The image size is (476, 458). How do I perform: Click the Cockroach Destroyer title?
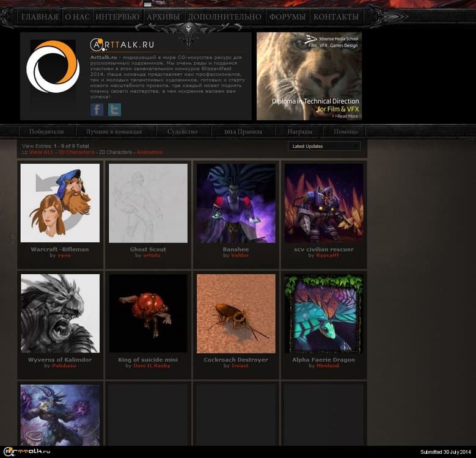[x=236, y=360]
